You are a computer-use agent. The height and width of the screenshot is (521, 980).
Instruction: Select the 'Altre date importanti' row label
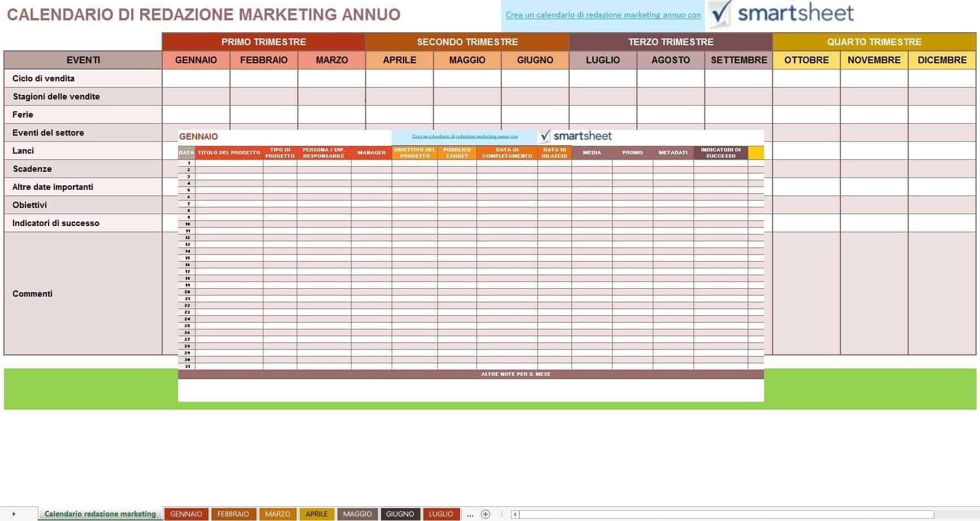(83, 187)
